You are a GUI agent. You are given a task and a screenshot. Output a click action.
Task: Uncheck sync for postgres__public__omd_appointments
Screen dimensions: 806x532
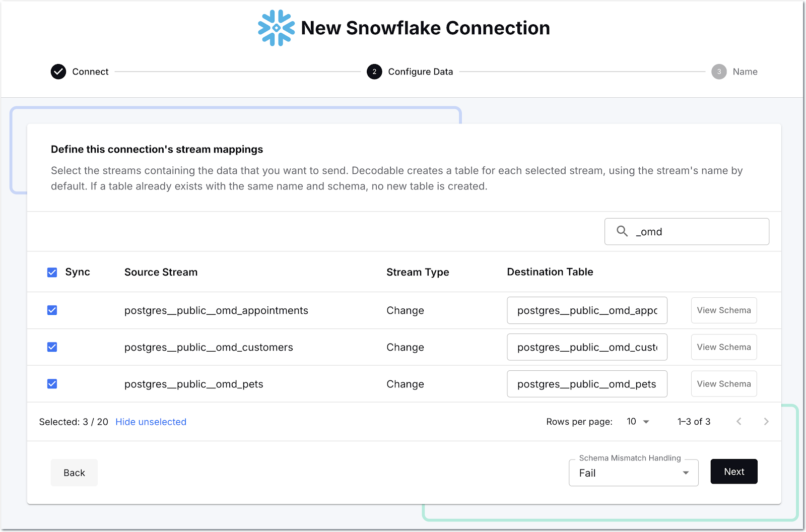52,310
